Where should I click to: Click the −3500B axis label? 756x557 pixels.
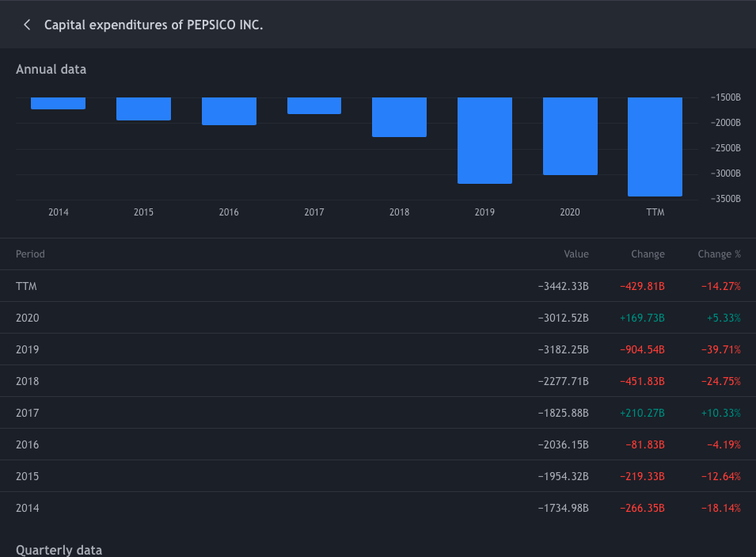pos(726,199)
